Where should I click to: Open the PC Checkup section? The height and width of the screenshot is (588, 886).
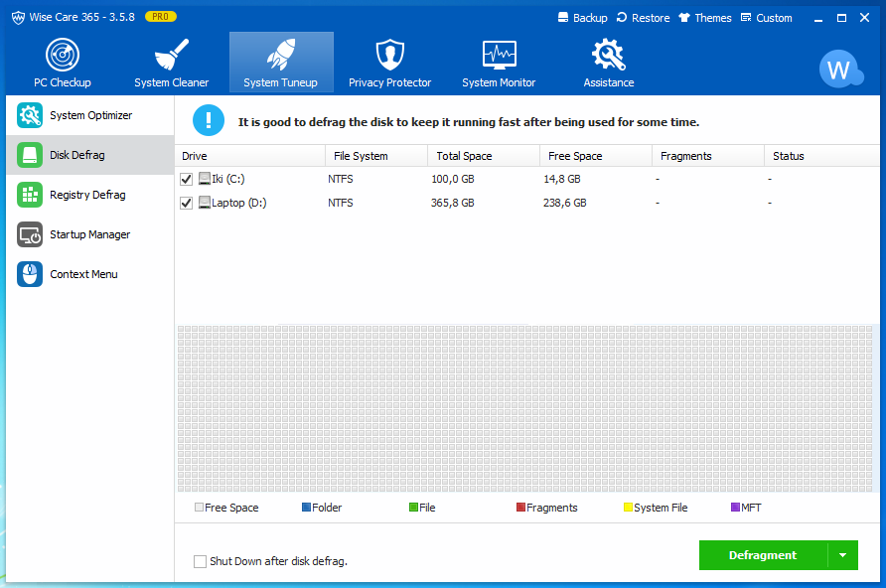click(x=63, y=63)
